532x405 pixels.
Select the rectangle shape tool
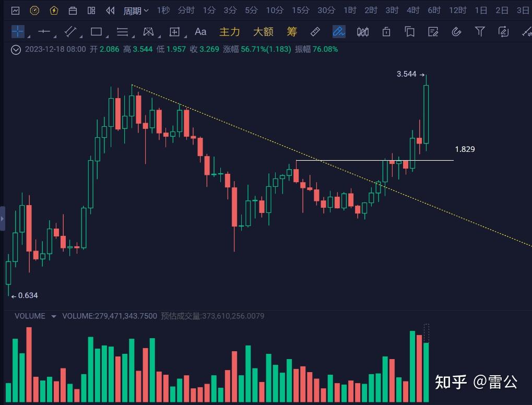[97, 31]
